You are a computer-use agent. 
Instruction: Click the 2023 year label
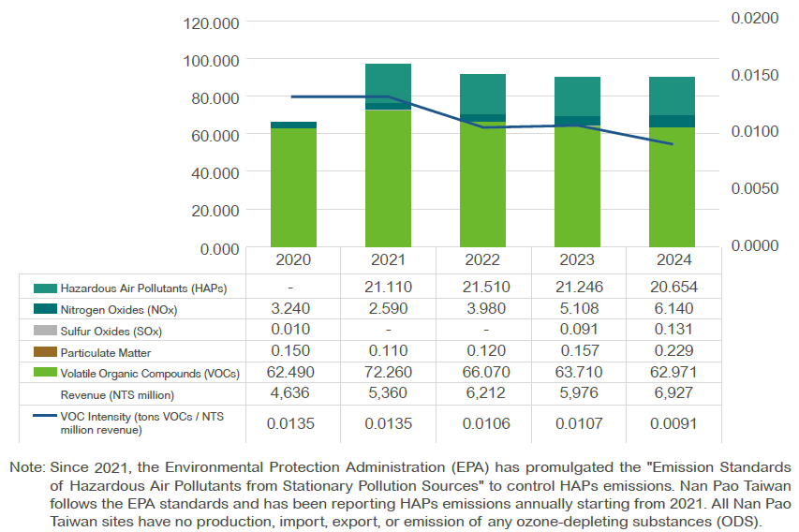point(578,260)
